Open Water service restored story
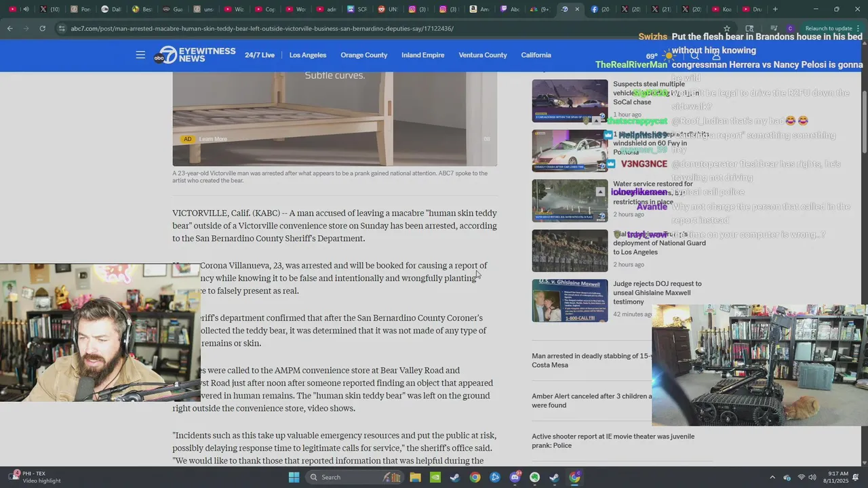Screen dimensions: 868x488 (653, 192)
